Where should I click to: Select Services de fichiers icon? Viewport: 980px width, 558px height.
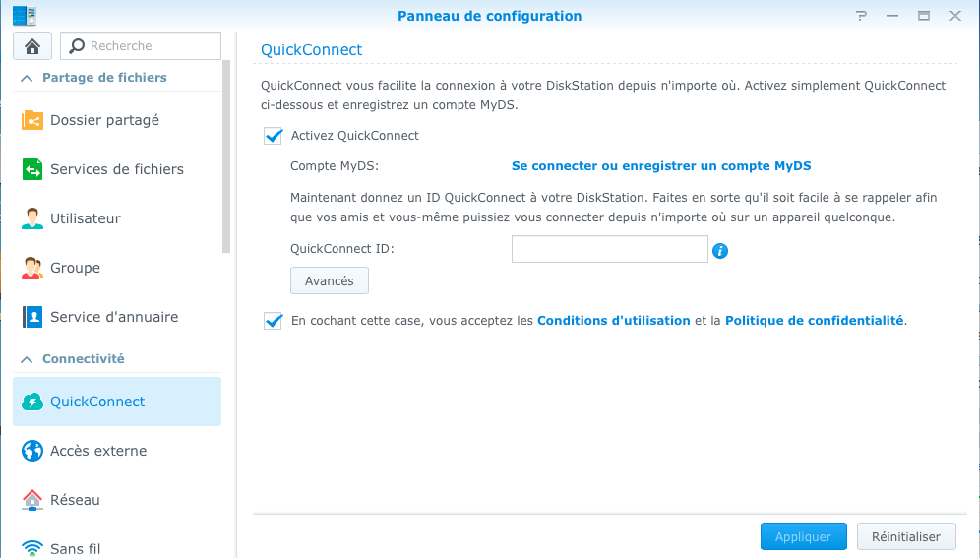point(32,169)
